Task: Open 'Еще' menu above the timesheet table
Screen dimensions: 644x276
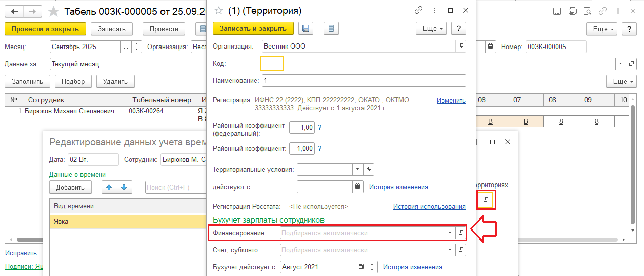Action: click(x=621, y=81)
